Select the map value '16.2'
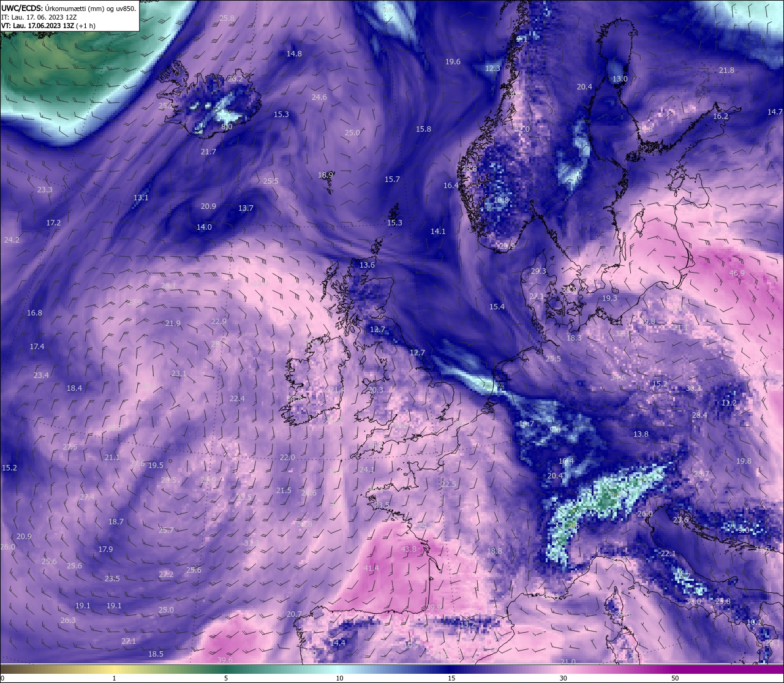 click(x=720, y=116)
